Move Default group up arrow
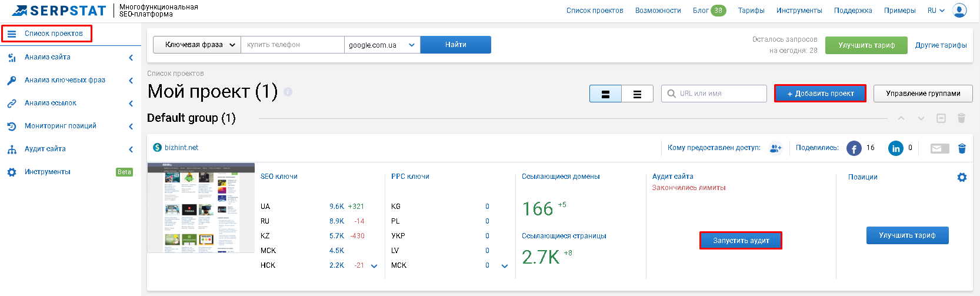Image resolution: width=980 pixels, height=296 pixels. point(901,118)
